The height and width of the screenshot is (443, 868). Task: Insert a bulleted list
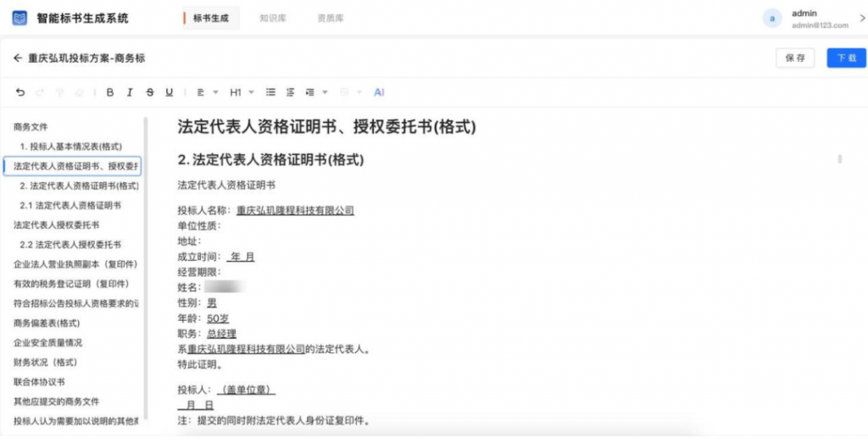tap(271, 92)
